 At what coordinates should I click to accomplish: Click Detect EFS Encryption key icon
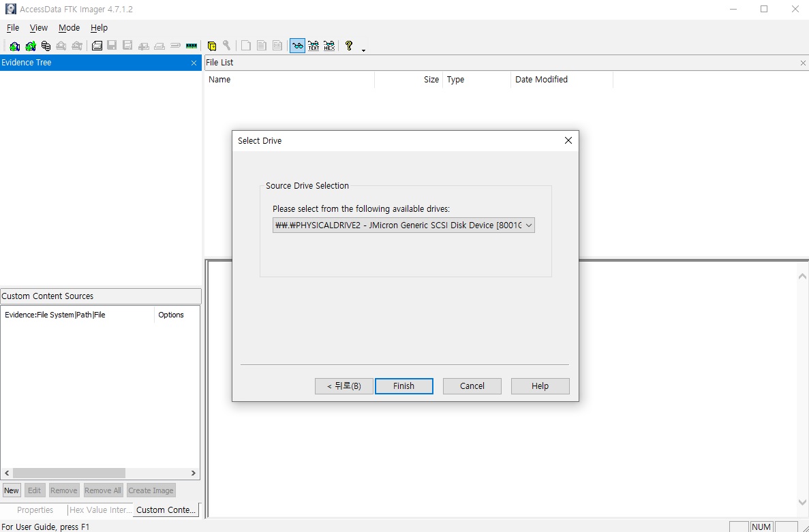pos(226,46)
